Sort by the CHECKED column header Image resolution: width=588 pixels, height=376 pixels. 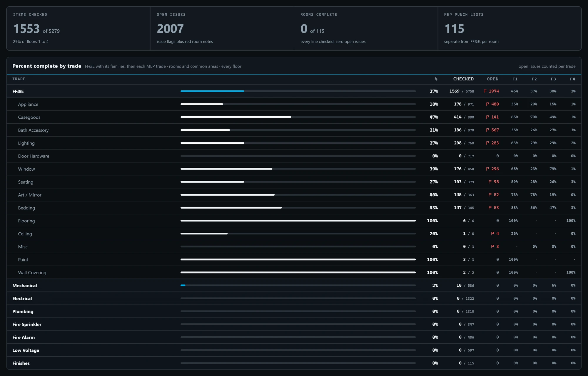(463, 79)
